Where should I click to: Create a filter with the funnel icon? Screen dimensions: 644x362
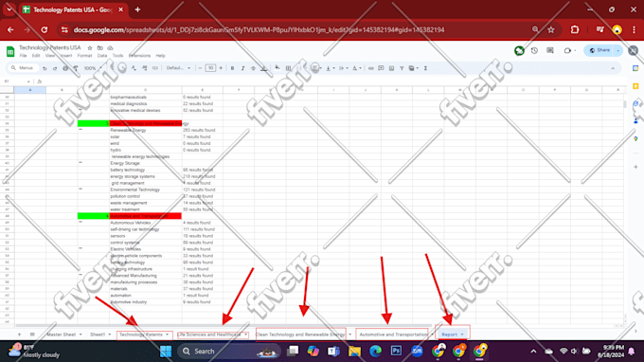pyautogui.click(x=402, y=68)
